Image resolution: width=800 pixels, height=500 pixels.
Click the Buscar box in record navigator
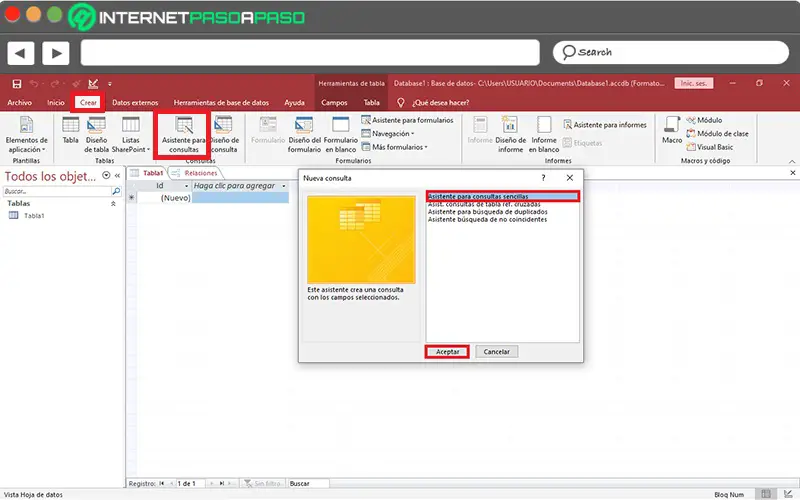pos(308,483)
